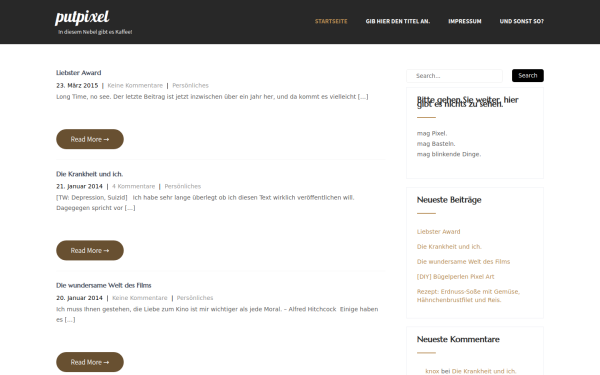
Task: Click the date '21. Januar 2014'
Action: click(80, 186)
